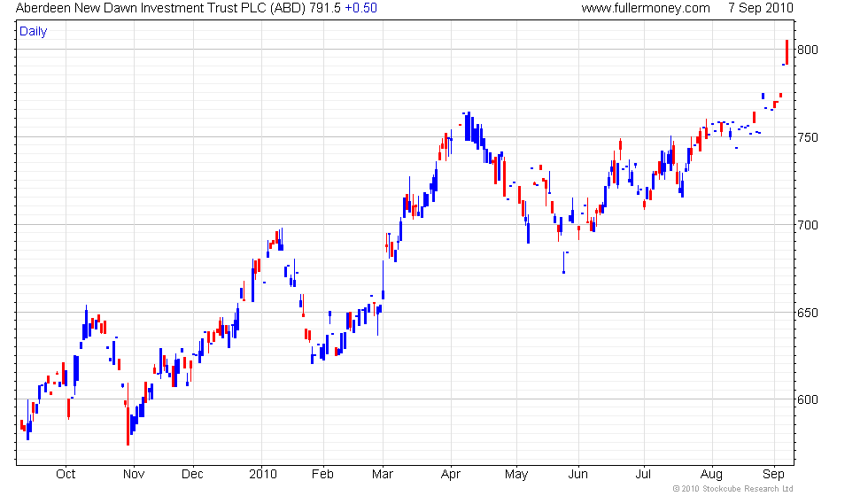Select the Nov marker on time axis

[132, 473]
